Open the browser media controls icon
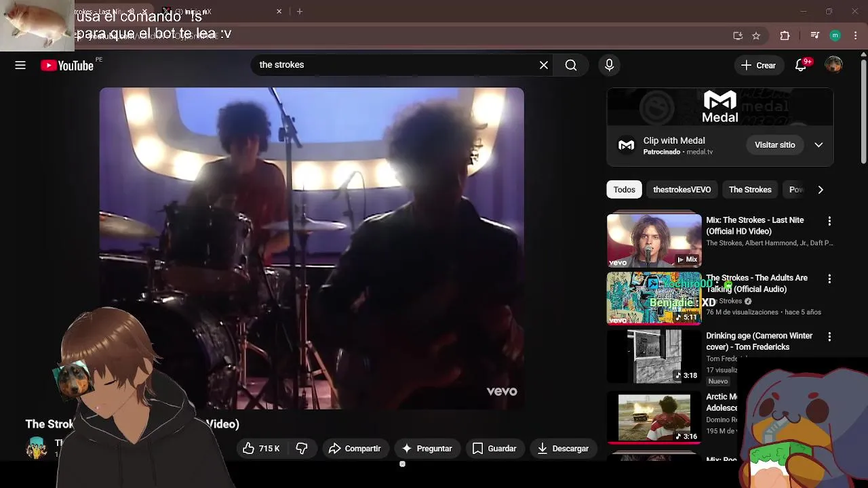The width and height of the screenshot is (868, 488). pyautogui.click(x=815, y=36)
